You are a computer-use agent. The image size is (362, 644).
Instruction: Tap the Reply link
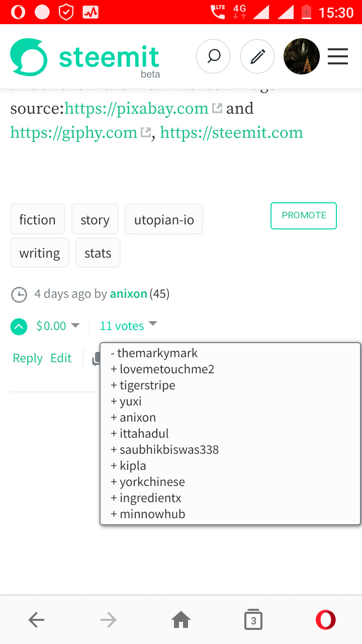28,358
